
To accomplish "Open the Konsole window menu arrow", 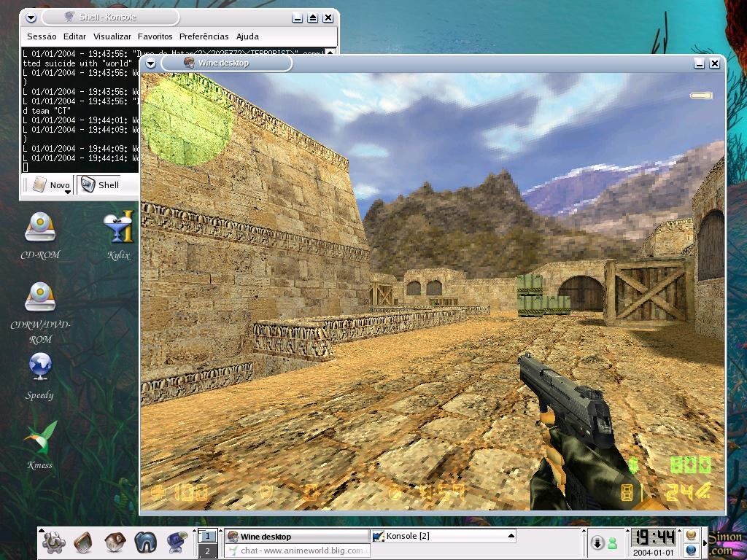I will 31,17.
